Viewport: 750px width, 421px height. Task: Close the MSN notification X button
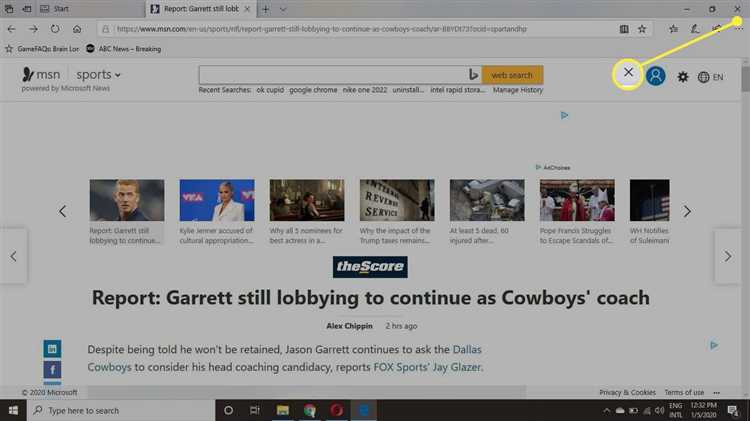[628, 72]
